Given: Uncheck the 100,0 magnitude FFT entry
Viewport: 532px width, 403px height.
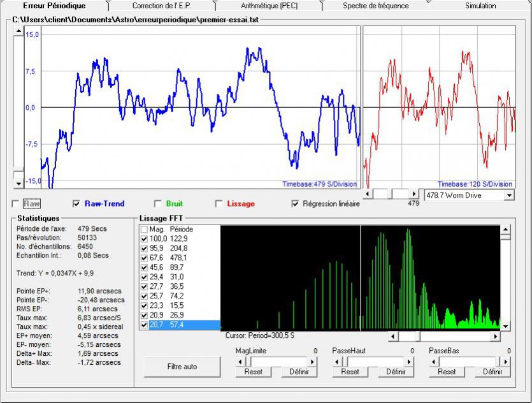Looking at the screenshot, I should pyautogui.click(x=144, y=238).
